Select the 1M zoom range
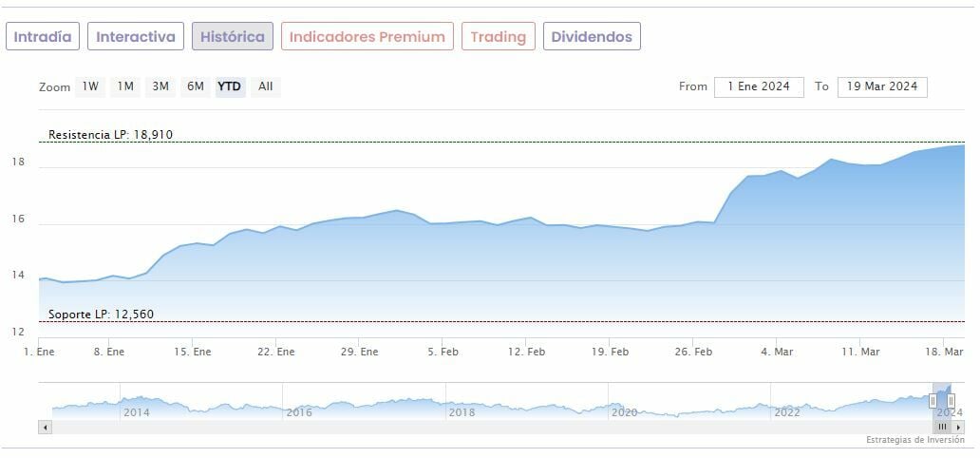Screen dimensions: 980x458 pos(125,86)
